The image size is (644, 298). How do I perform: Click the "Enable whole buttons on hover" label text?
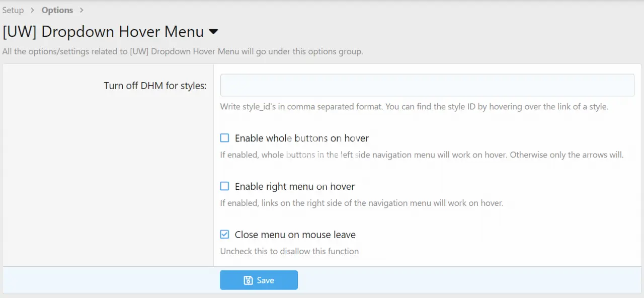click(302, 138)
